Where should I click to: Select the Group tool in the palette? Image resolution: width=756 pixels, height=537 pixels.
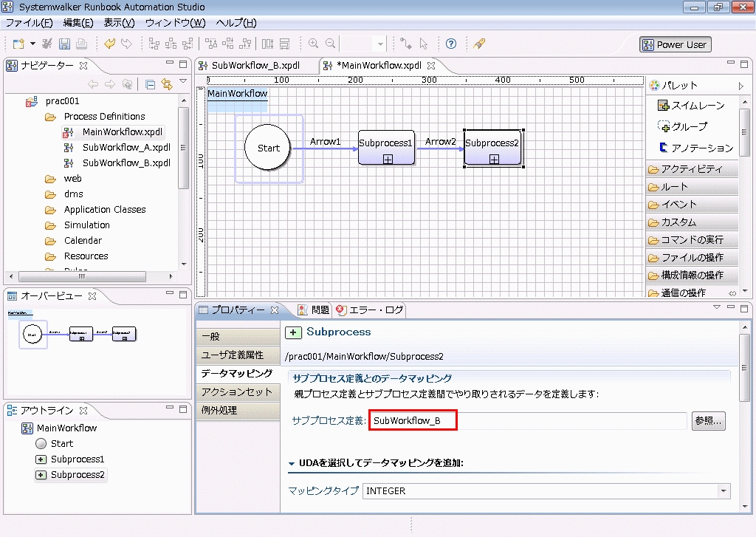[x=682, y=126]
